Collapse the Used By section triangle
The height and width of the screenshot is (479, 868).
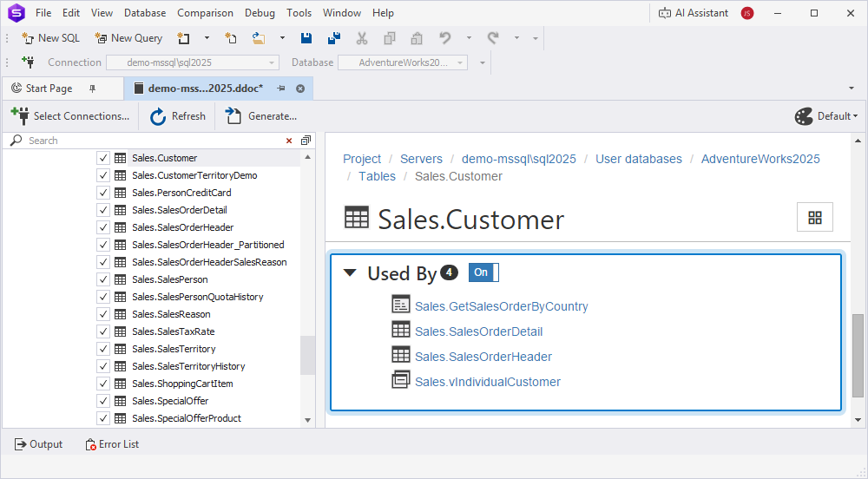click(350, 272)
